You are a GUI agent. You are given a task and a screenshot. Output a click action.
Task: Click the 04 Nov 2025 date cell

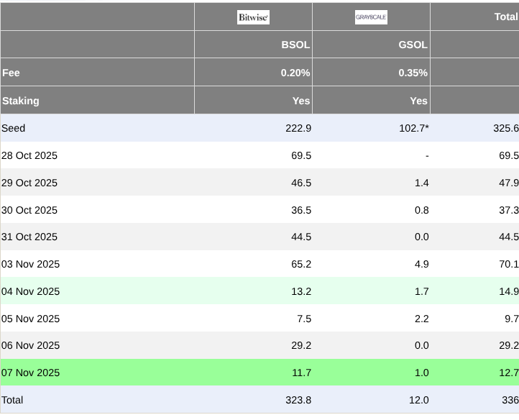(x=30, y=291)
